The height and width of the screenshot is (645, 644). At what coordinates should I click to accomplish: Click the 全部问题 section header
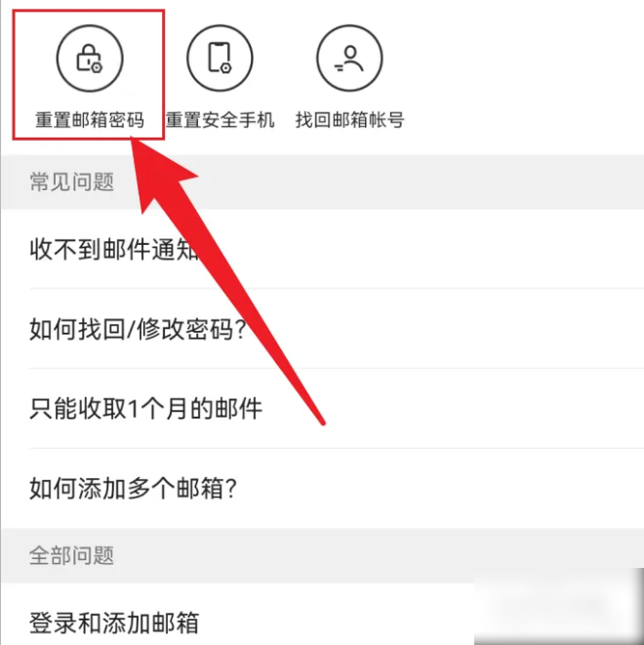pos(71,555)
